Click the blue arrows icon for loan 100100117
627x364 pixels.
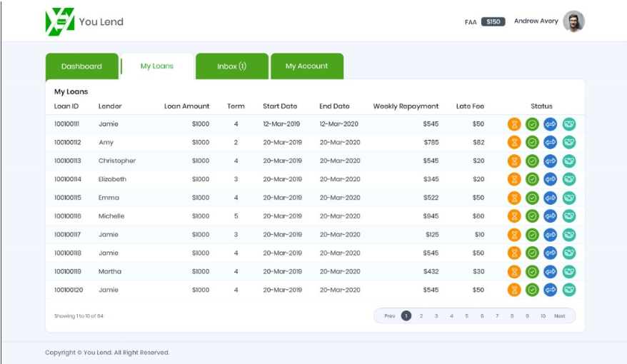(550, 235)
